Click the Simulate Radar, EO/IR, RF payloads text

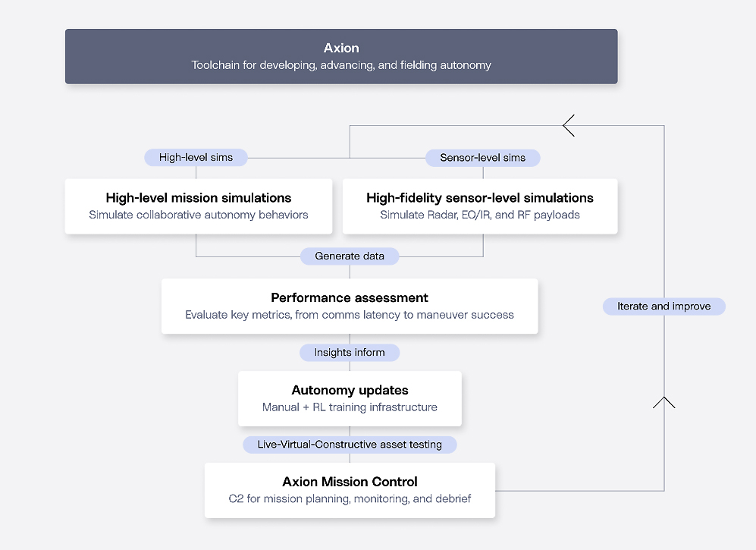(480, 215)
